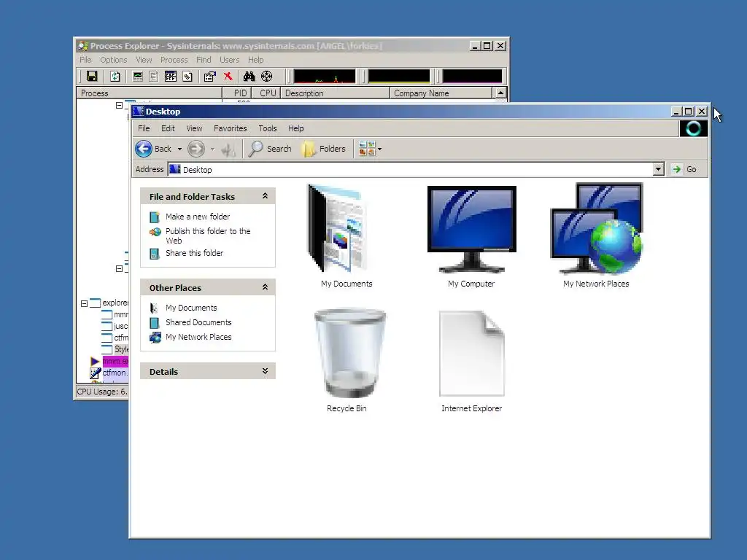The width and height of the screenshot is (747, 560).
Task: Click the throbber logo in Desktop window corner
Action: [693, 128]
